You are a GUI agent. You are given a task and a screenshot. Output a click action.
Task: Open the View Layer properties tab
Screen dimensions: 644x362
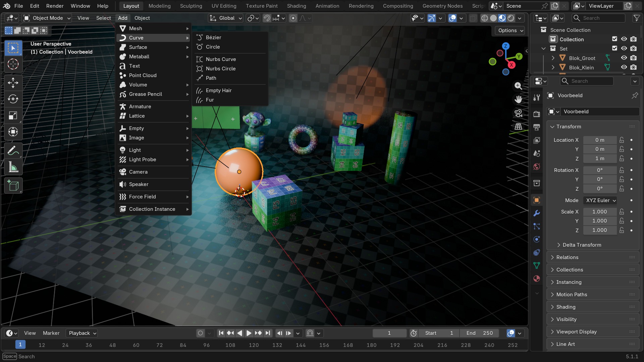click(x=537, y=140)
